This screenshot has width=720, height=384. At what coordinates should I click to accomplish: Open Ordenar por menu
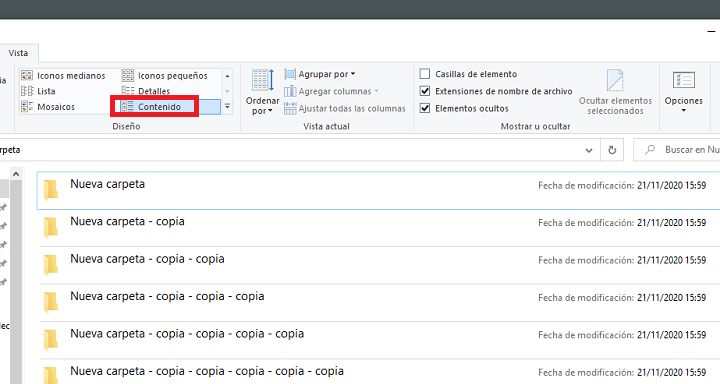[x=262, y=92]
